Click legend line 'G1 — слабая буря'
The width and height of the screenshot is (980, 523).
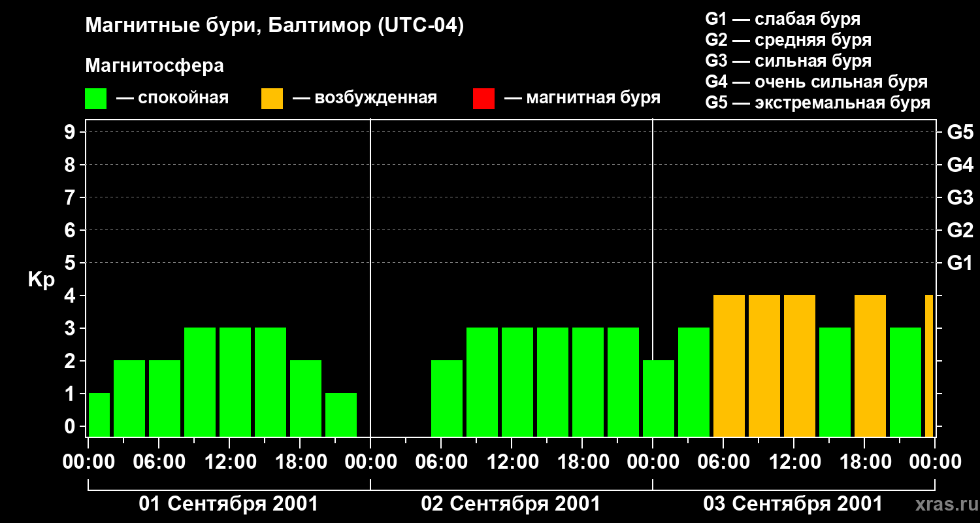[783, 19]
